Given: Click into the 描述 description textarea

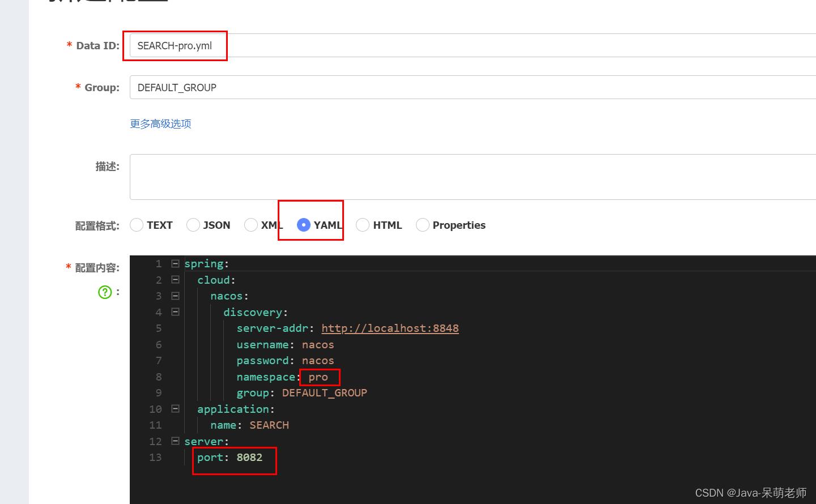Looking at the screenshot, I should [473, 177].
